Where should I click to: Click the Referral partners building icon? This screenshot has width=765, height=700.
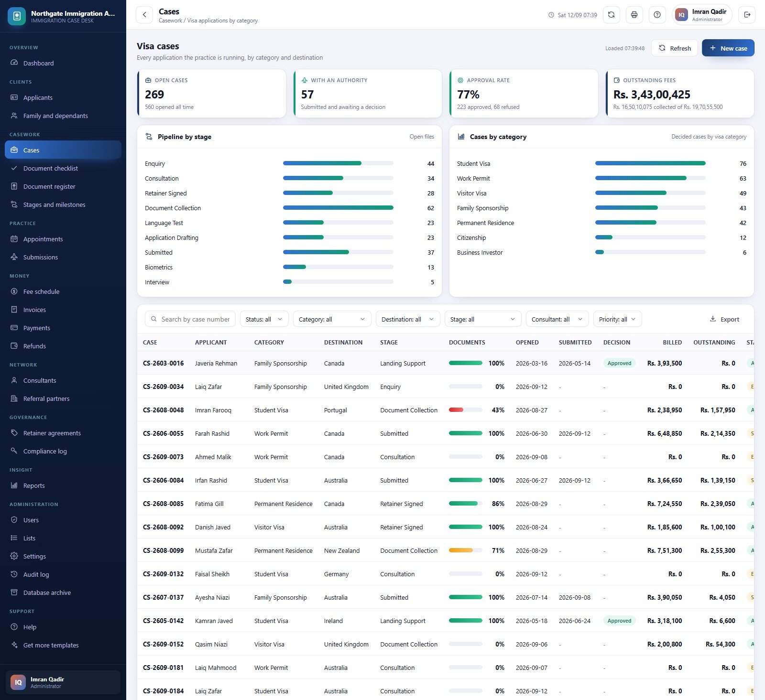click(14, 398)
